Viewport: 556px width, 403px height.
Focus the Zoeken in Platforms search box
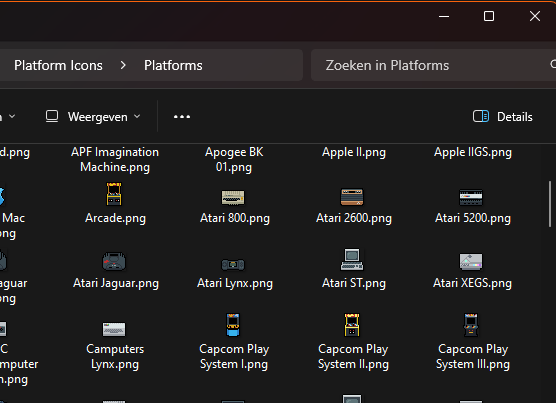coord(433,65)
